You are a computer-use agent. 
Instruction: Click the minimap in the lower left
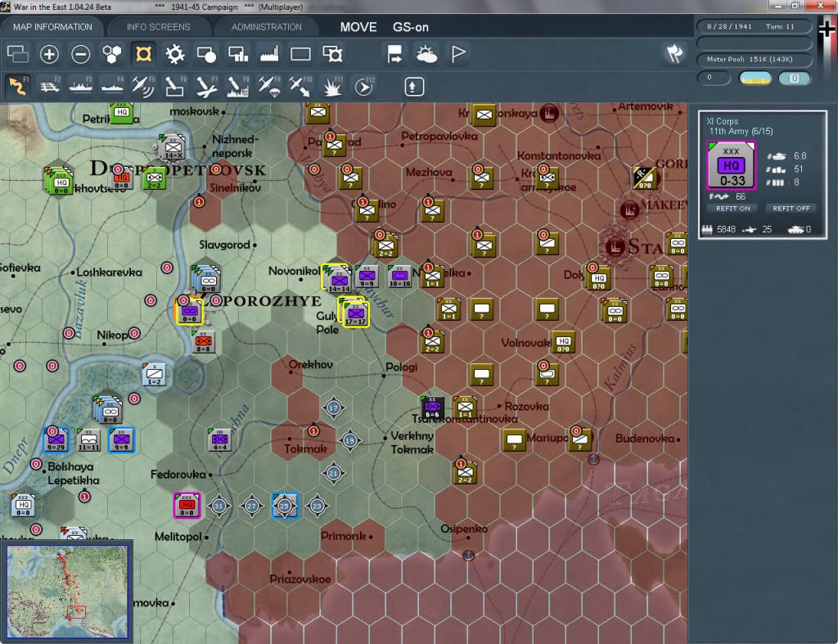(67, 591)
